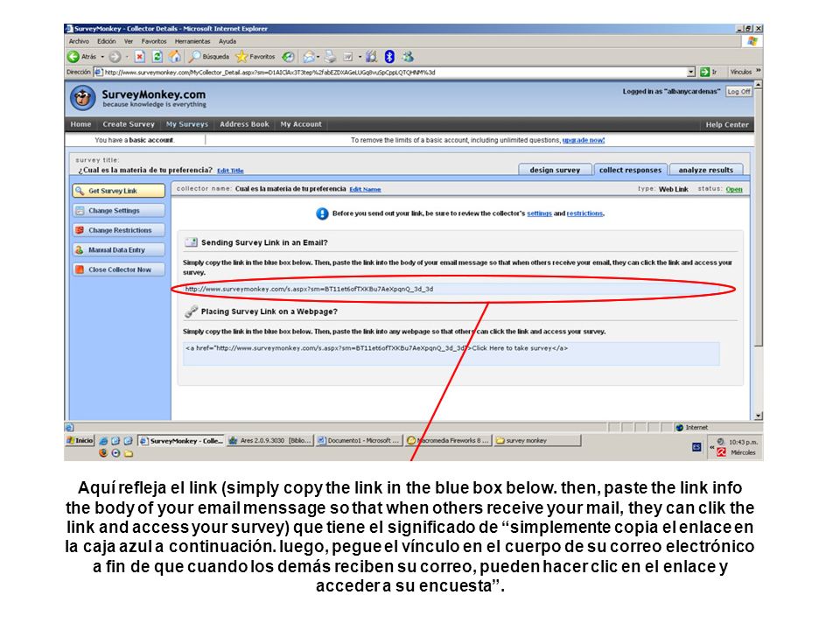Click the SurveyMonkey monkey logo
The height and width of the screenshot is (630, 840).
[82, 98]
